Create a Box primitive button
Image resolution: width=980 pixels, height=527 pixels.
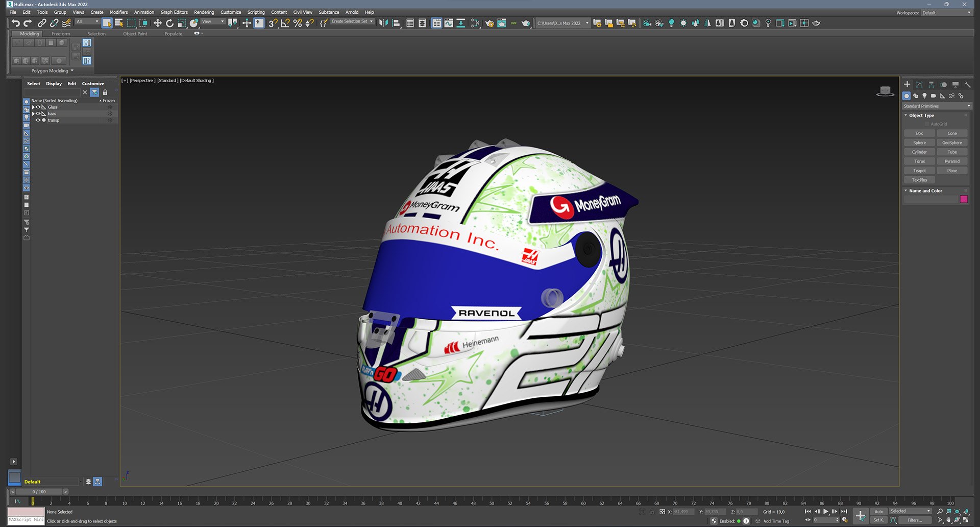919,133
